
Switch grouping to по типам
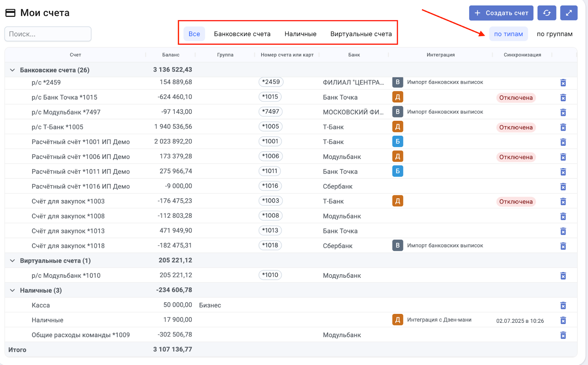pyautogui.click(x=508, y=34)
